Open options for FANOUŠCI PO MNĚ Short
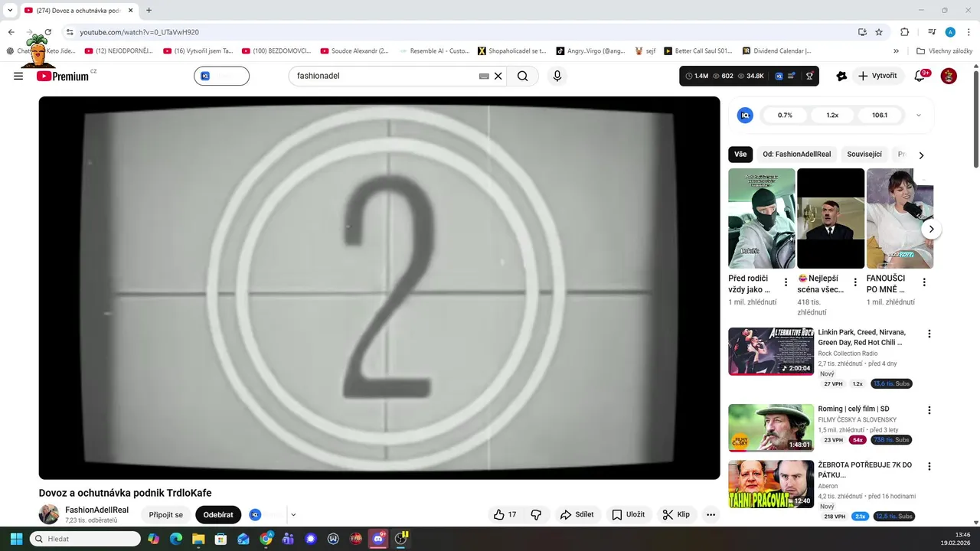The height and width of the screenshot is (551, 980). click(924, 282)
